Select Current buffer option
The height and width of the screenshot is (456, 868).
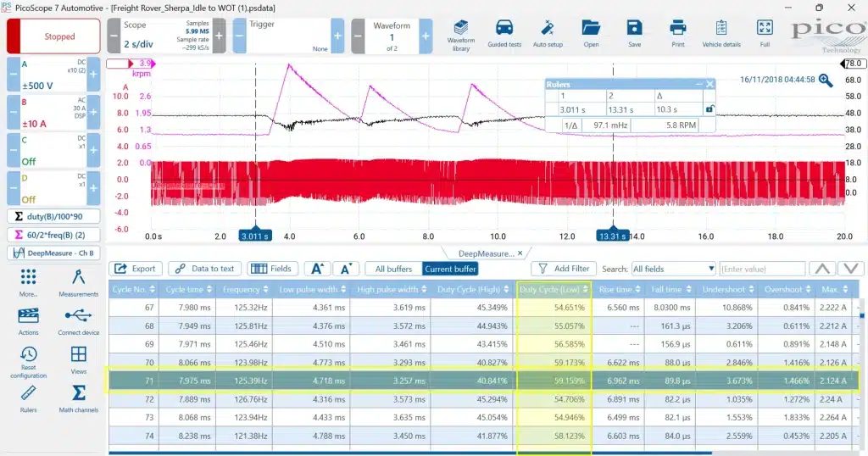click(x=450, y=269)
